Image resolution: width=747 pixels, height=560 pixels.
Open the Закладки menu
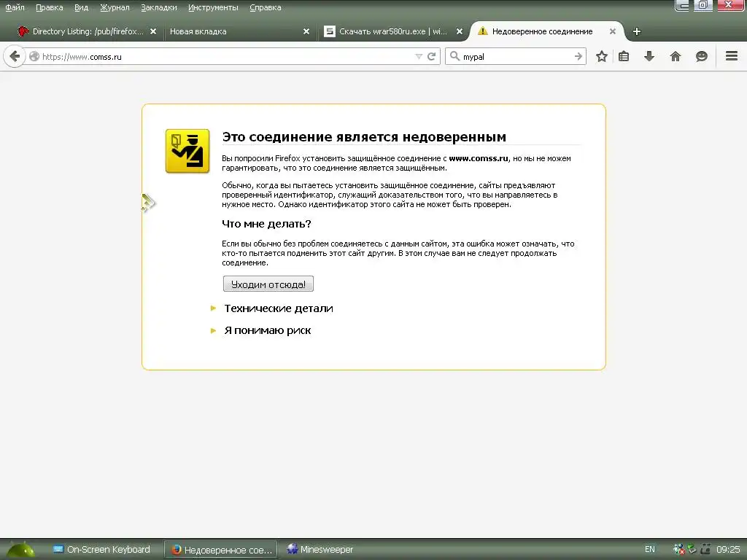158,7
